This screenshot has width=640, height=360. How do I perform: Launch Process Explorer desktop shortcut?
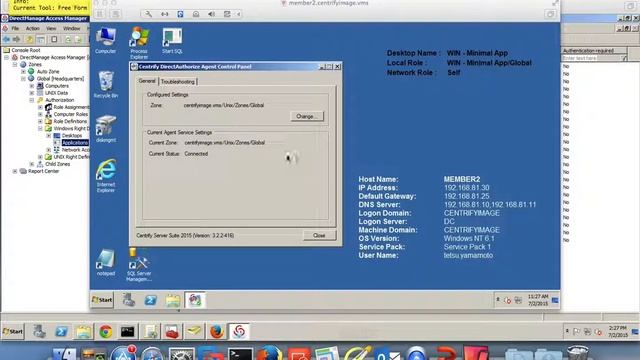[x=139, y=42]
